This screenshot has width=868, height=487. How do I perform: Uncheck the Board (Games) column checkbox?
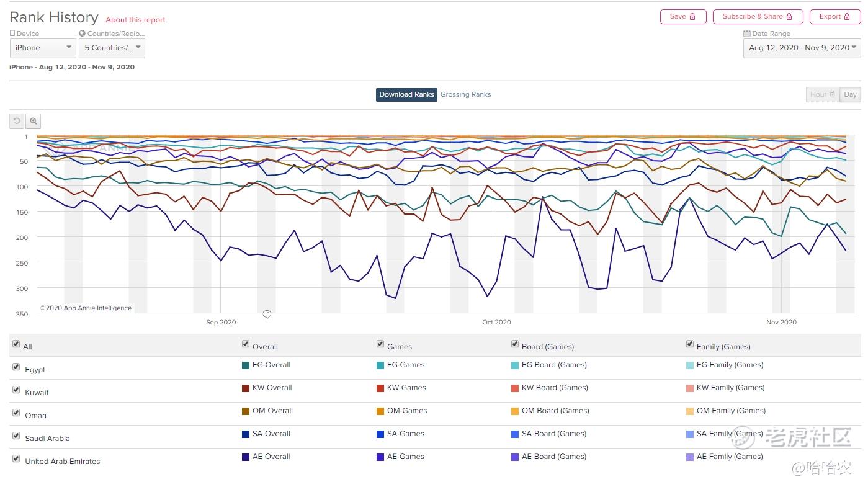coord(515,344)
